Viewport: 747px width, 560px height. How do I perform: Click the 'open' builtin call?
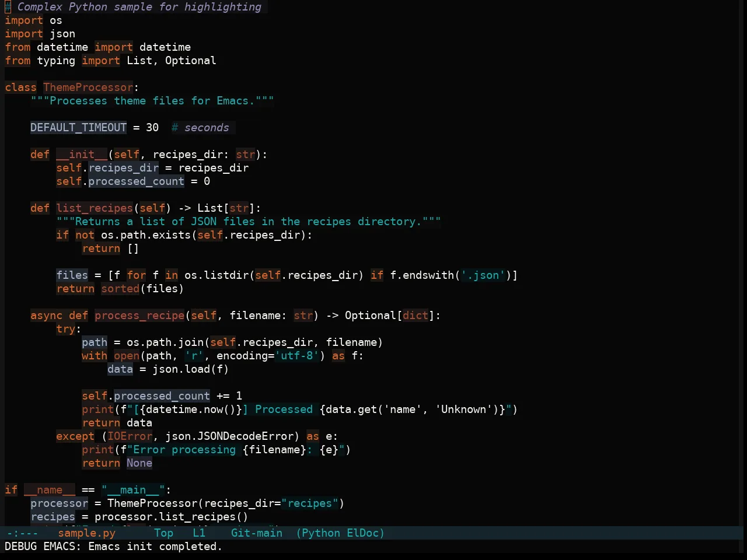pyautogui.click(x=127, y=356)
